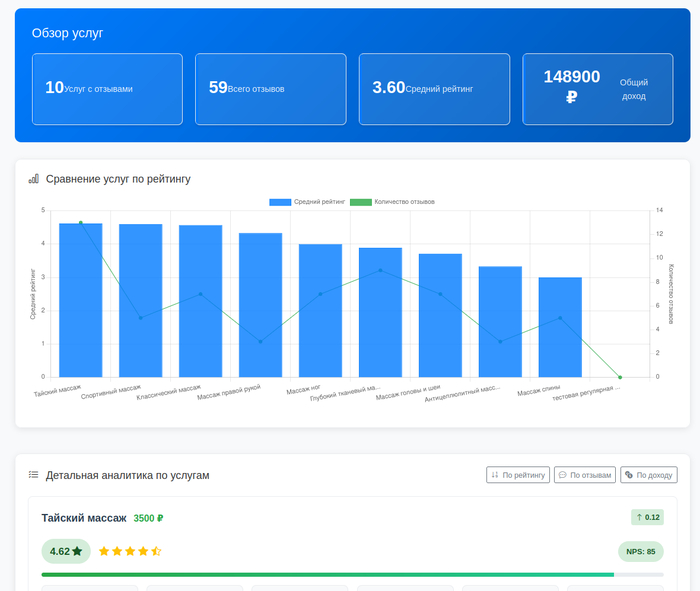Click the NPS: 85 badge
Screen dimensions: 700x591
[x=640, y=551]
